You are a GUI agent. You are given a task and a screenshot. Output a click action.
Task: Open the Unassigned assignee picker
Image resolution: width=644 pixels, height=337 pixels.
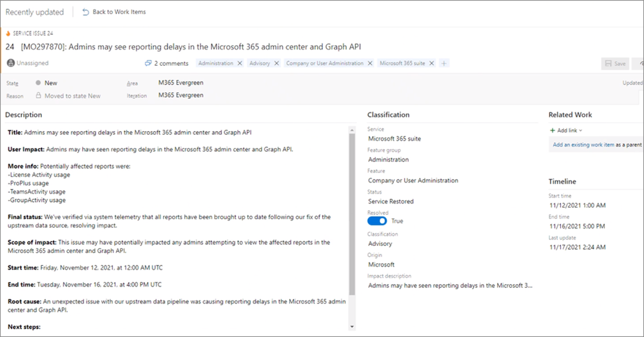pos(28,63)
